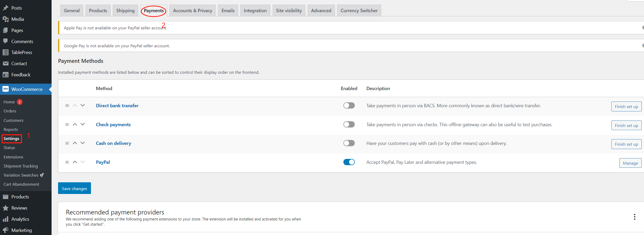
Task: Go to WooCommerce Orders
Action: (10, 111)
